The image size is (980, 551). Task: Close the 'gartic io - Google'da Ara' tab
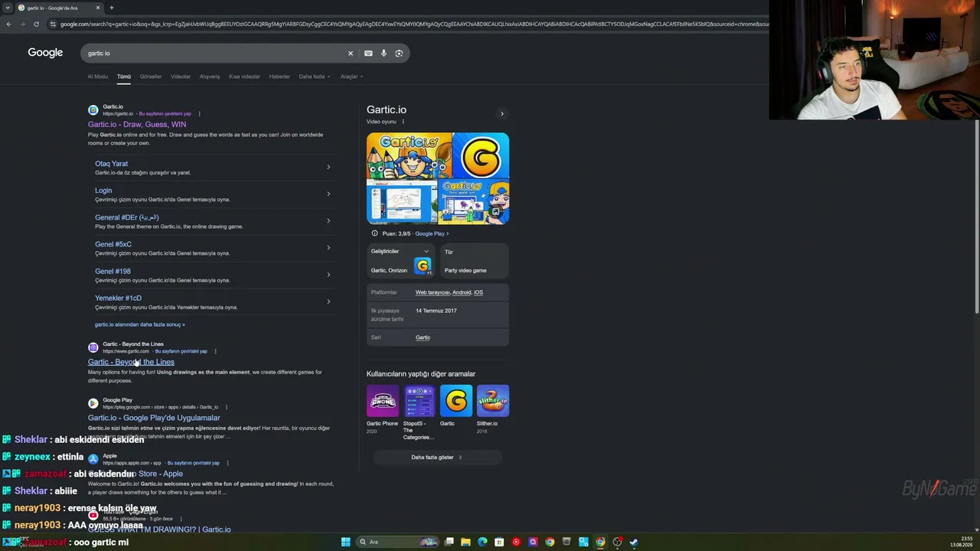(98, 8)
